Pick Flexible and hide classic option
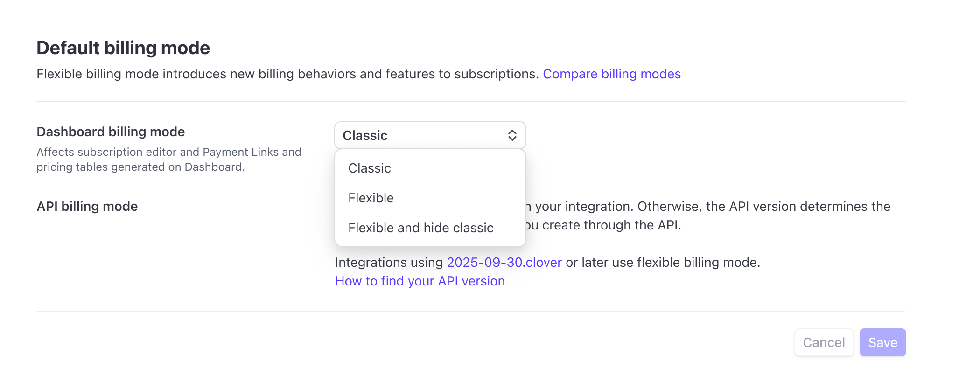This screenshot has height=389, width=980. (420, 228)
